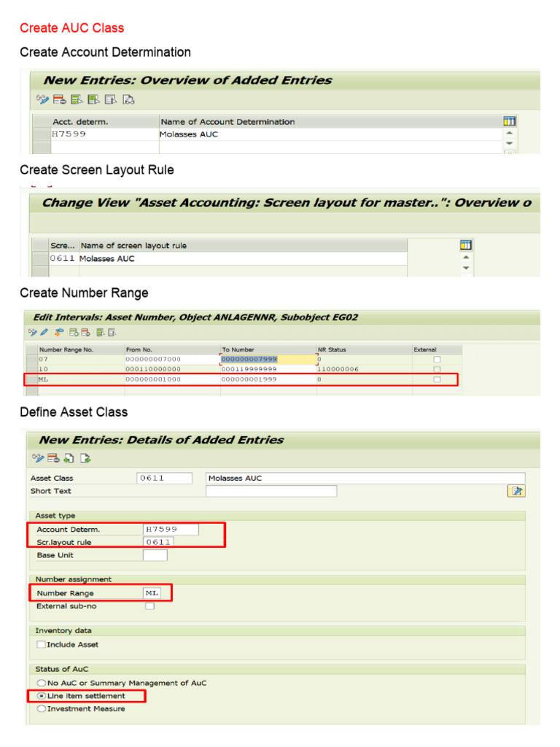The height and width of the screenshot is (747, 560).
Task: Click the table settings icon in Screen layout table
Action: [466, 245]
